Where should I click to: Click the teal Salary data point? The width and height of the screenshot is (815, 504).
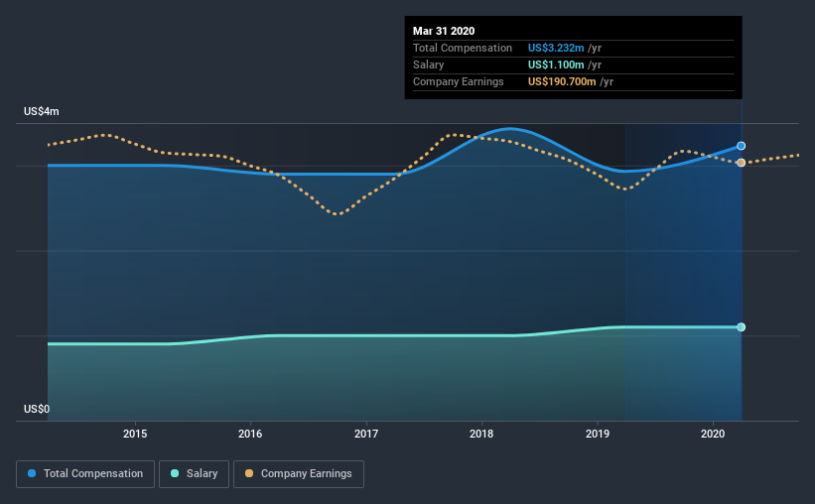tap(742, 326)
